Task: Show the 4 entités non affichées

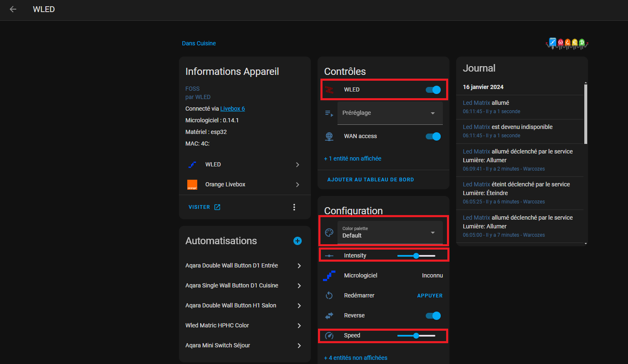Action: (355, 358)
